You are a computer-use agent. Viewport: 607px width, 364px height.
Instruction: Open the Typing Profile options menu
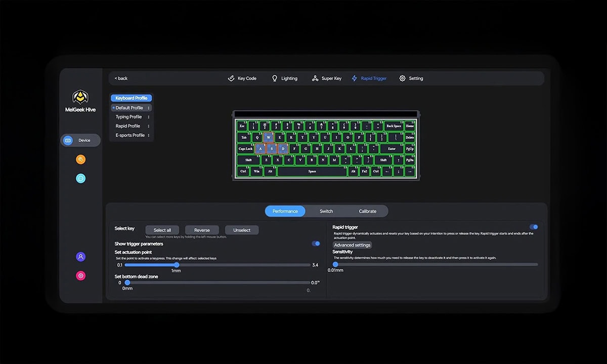pyautogui.click(x=149, y=117)
